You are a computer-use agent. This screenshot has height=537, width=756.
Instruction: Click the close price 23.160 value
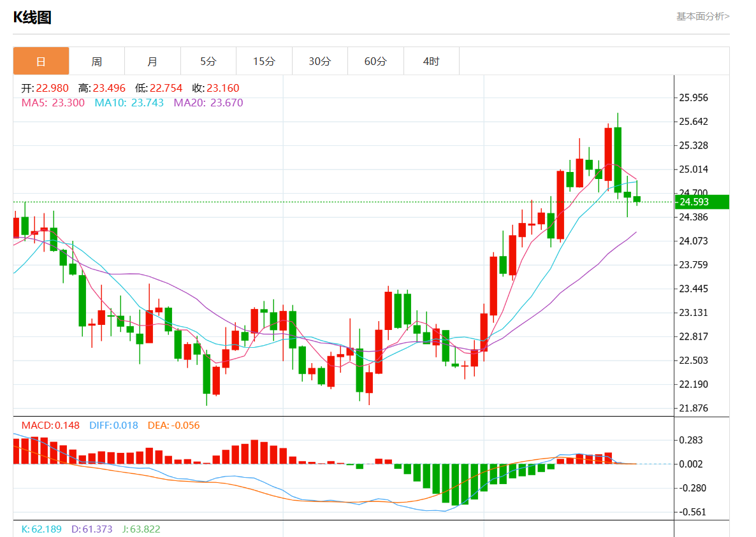click(222, 88)
